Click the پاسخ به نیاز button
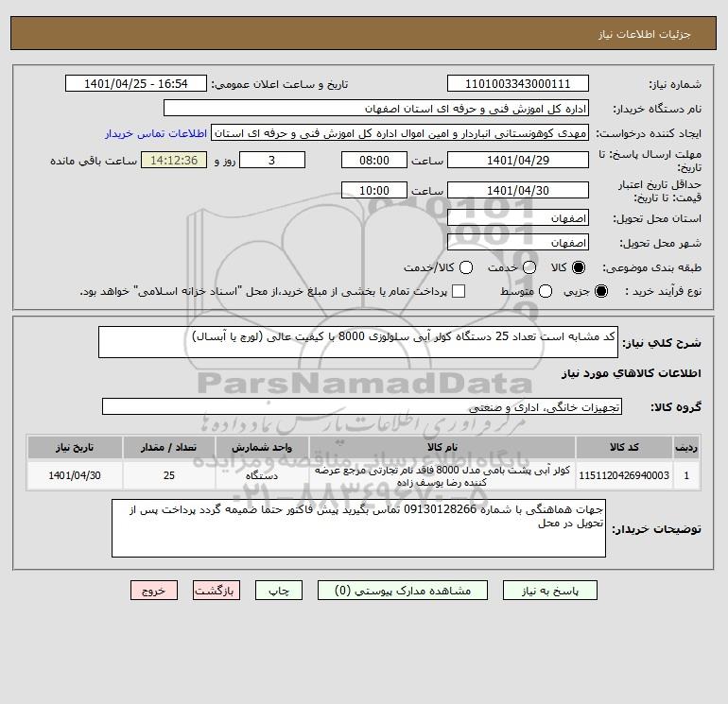This screenshot has width=728, height=704. [550, 591]
